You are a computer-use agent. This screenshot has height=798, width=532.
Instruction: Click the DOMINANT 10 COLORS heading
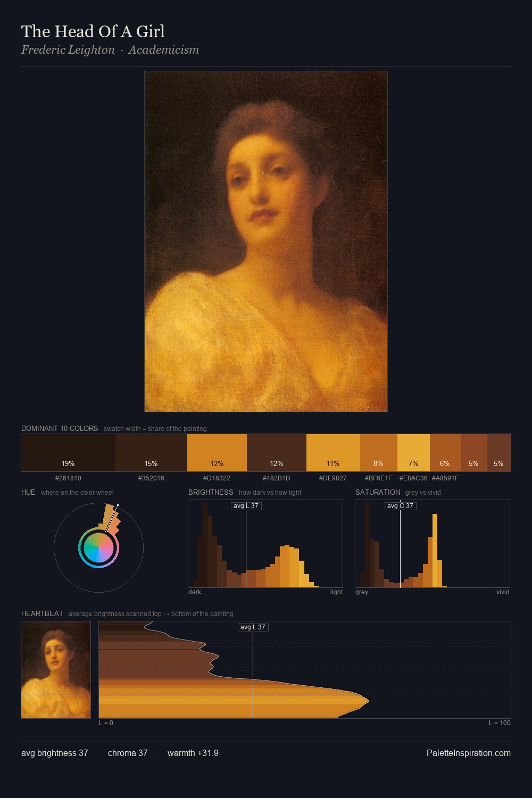[60, 428]
